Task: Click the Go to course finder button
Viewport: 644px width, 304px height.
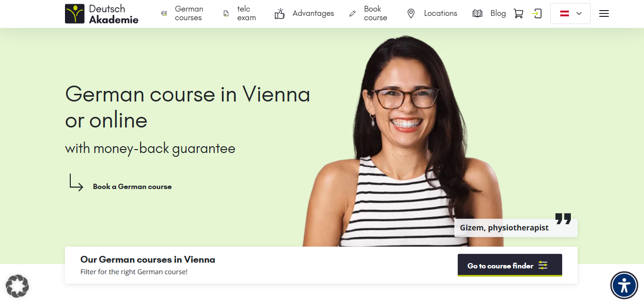Action: (510, 265)
